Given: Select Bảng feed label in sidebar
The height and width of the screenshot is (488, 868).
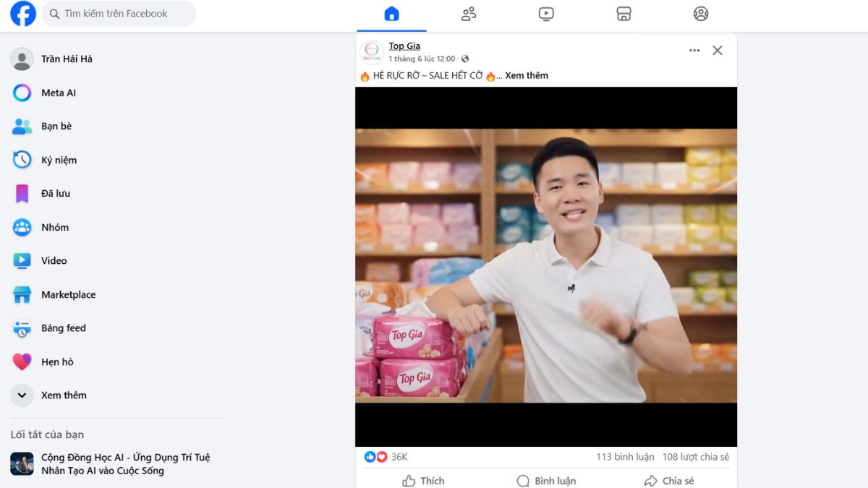Looking at the screenshot, I should pyautogui.click(x=64, y=328).
